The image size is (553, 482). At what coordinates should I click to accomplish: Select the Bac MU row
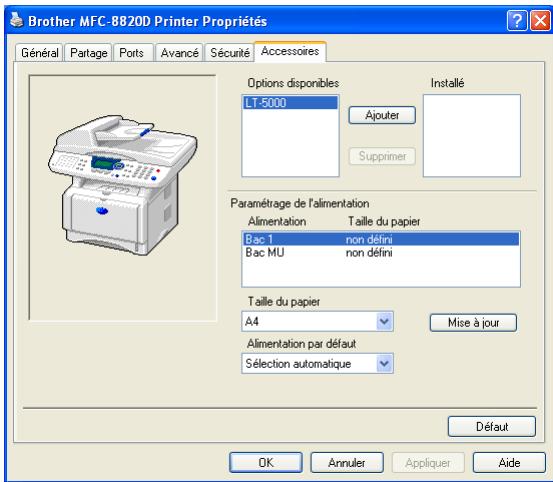(x=381, y=252)
